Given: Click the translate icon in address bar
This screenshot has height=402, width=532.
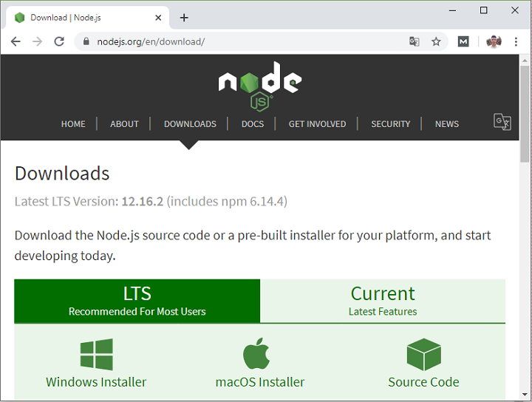Looking at the screenshot, I should (x=415, y=41).
